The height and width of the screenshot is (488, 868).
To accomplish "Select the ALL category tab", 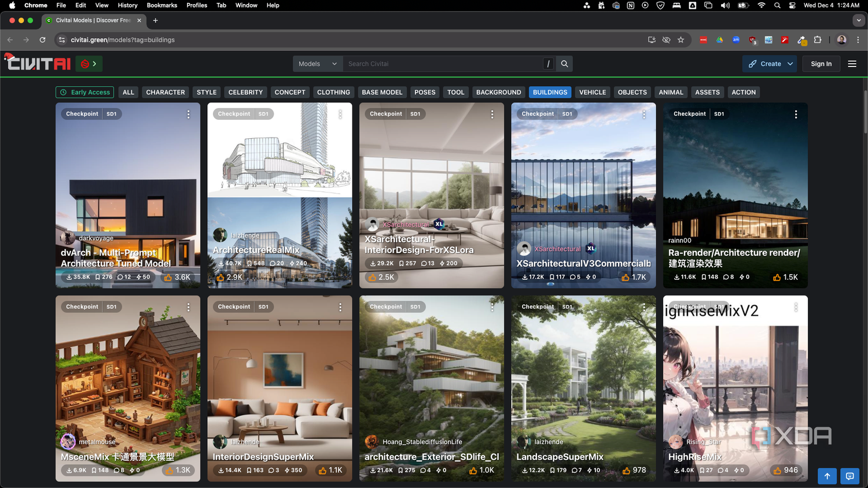I will pyautogui.click(x=128, y=92).
